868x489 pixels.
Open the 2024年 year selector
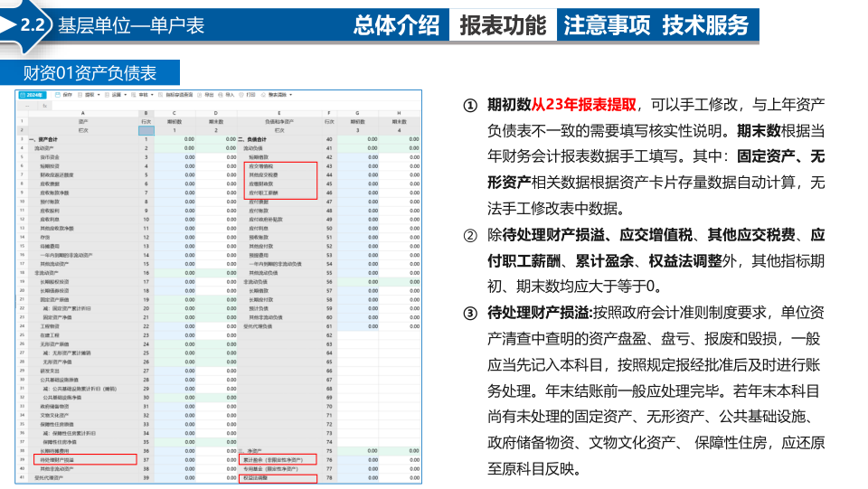33,95
